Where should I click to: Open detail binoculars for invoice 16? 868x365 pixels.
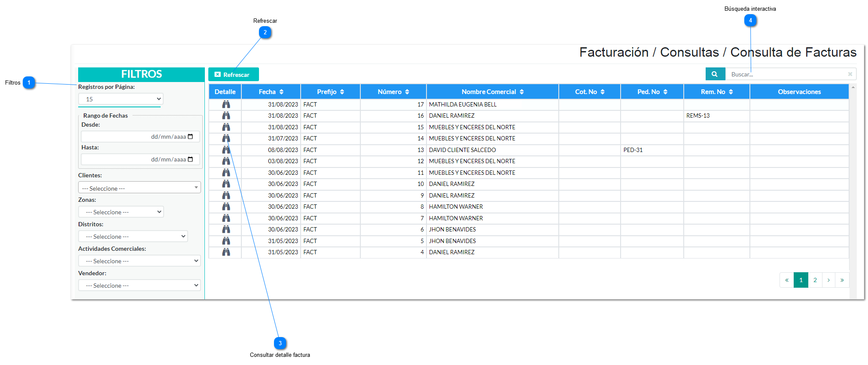(226, 116)
